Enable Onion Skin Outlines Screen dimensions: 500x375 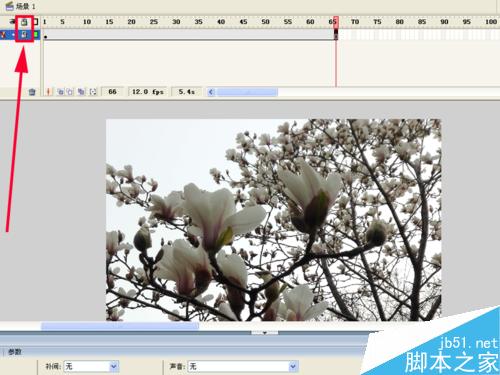[70, 92]
